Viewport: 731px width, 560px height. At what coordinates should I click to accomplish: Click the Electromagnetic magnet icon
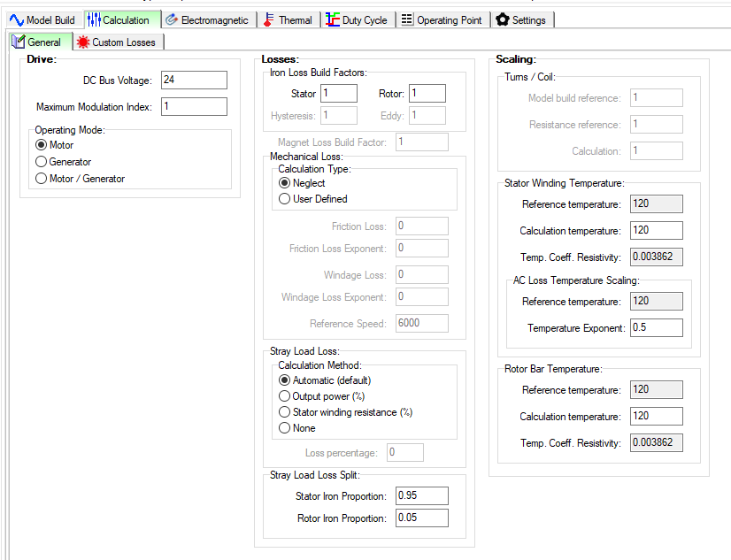click(172, 19)
